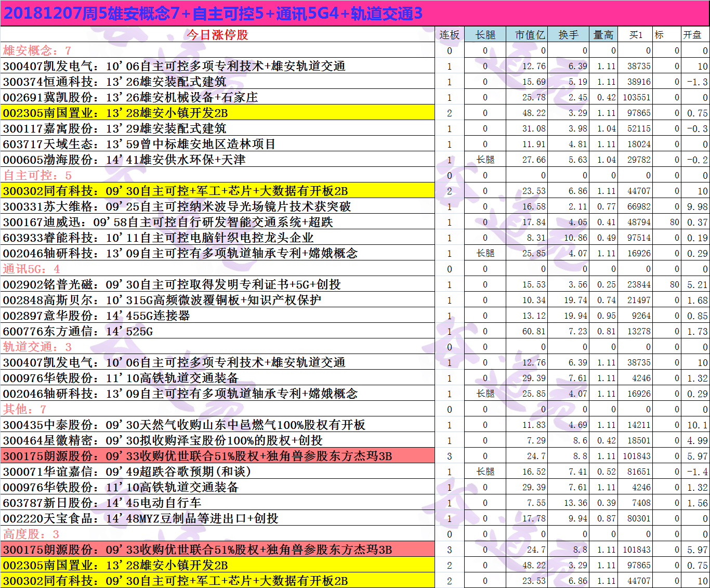
Task: Select the 买1 value 81651
Action: tap(639, 472)
